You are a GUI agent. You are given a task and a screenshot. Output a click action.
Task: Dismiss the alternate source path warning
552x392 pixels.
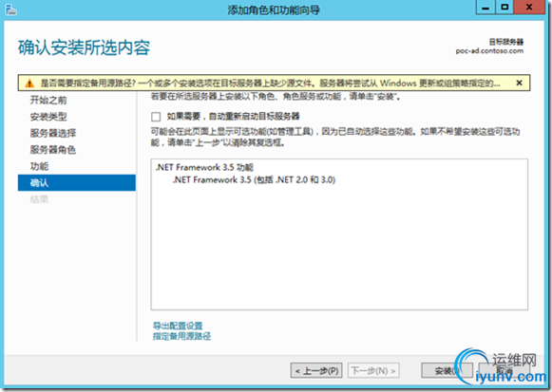pos(519,83)
